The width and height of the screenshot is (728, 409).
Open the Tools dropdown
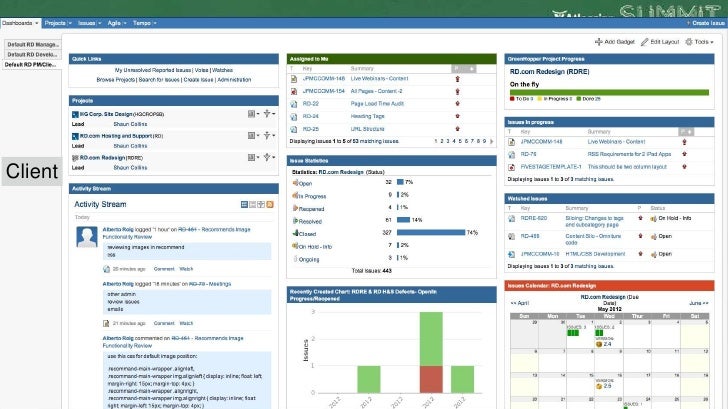[x=700, y=42]
